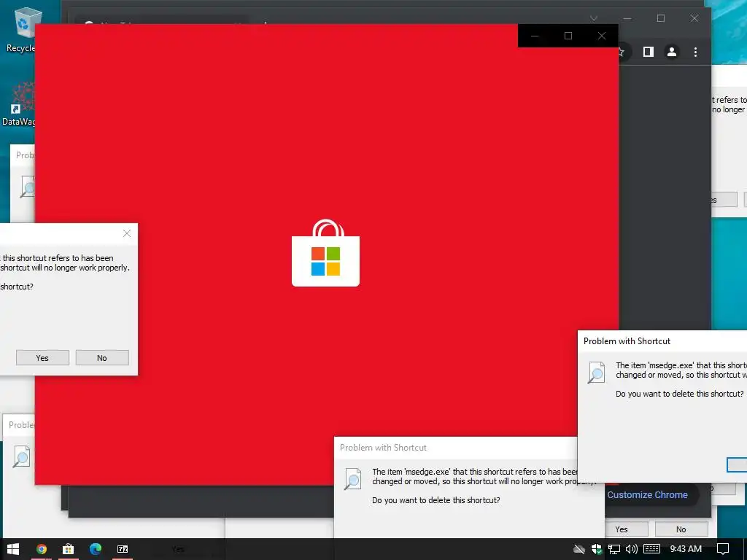Screen dimensions: 747x560
Task: Click the file search icon in right dialog
Action: [597, 373]
